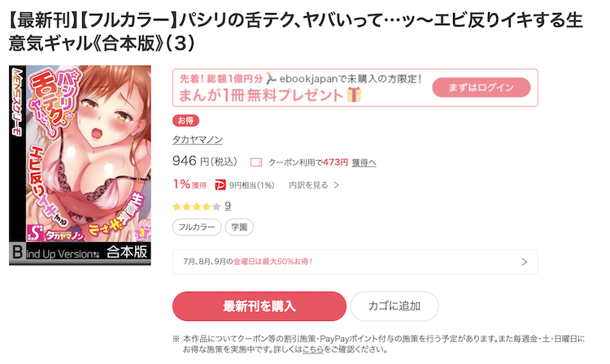The width and height of the screenshot is (610, 364).
Task: Open author page タカヤマノン
Action: (x=198, y=140)
